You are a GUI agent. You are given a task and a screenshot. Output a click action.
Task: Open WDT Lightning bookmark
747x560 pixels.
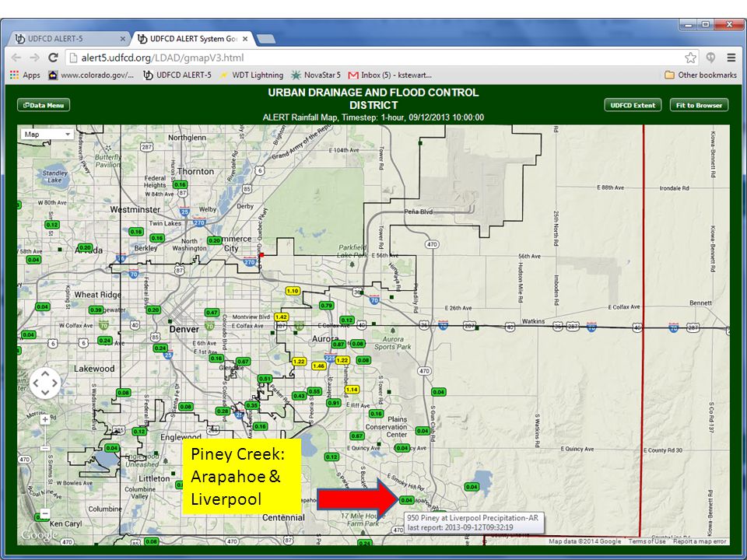(251, 75)
